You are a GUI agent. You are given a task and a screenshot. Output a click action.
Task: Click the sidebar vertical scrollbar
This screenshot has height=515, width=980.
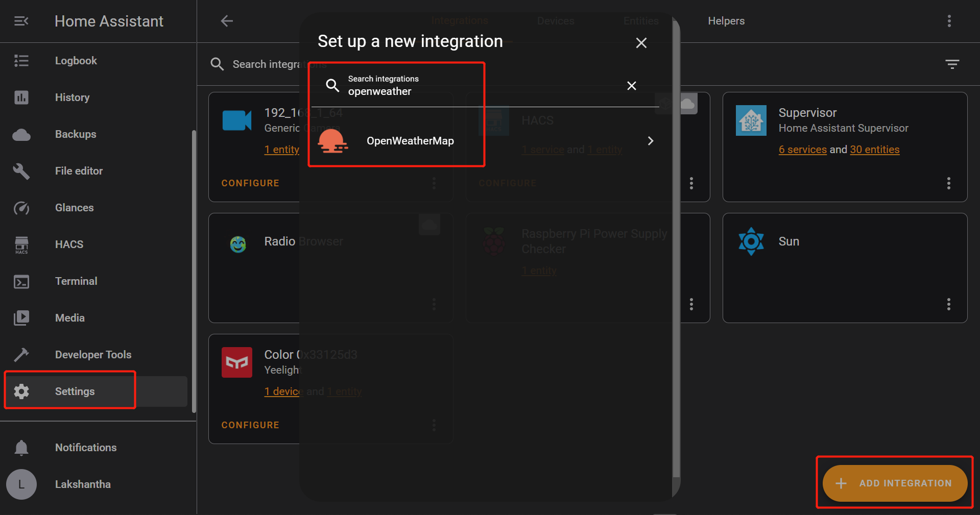point(194,271)
